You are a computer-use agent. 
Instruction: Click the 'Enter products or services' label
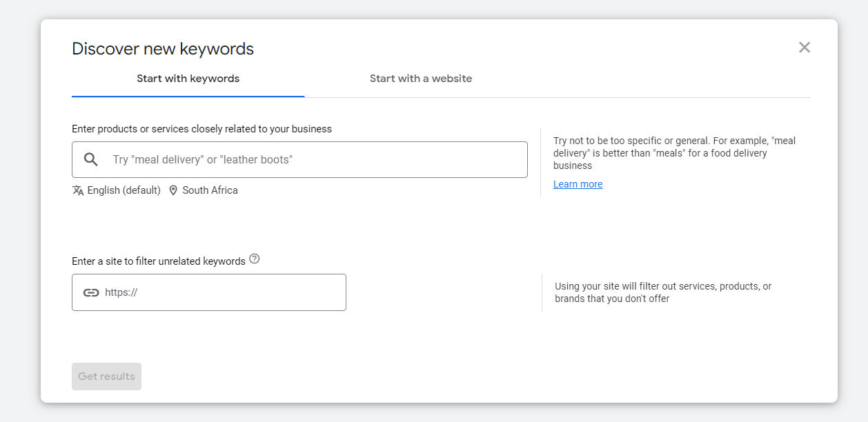[x=201, y=129]
